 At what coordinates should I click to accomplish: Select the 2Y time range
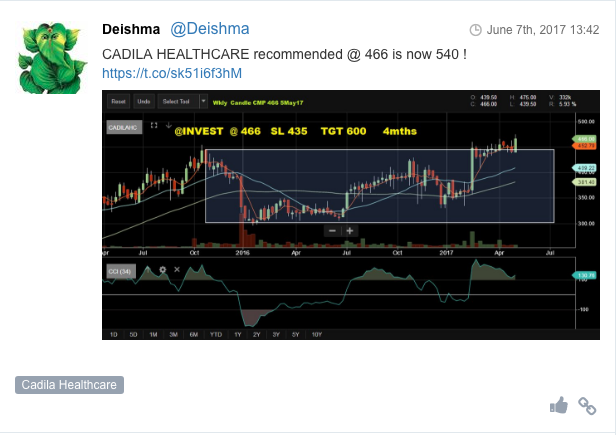coord(257,334)
